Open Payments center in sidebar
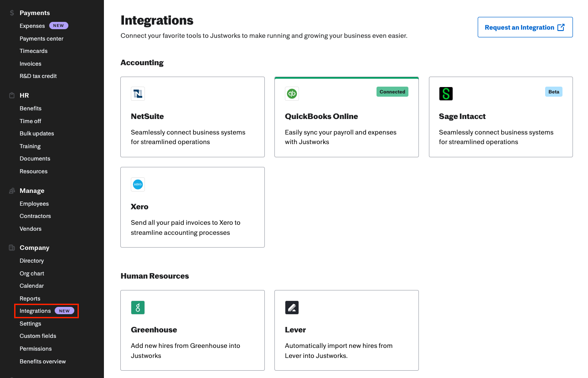The width and height of the screenshot is (588, 378). [x=41, y=39]
